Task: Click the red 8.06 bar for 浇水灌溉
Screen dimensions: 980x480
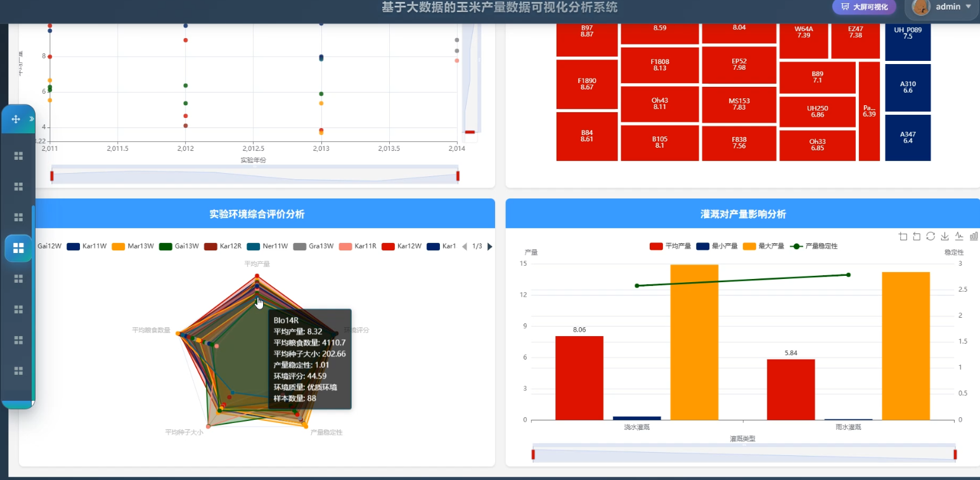Action: [579, 378]
